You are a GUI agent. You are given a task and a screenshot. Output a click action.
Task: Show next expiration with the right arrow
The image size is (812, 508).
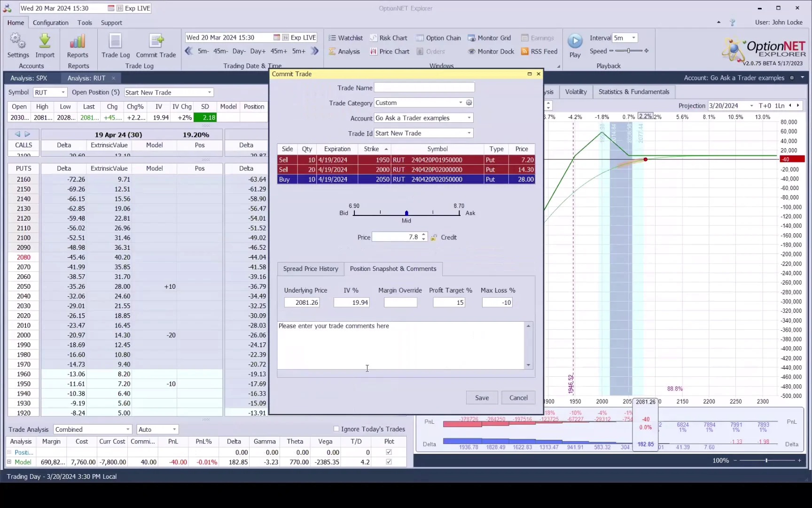[x=27, y=134]
